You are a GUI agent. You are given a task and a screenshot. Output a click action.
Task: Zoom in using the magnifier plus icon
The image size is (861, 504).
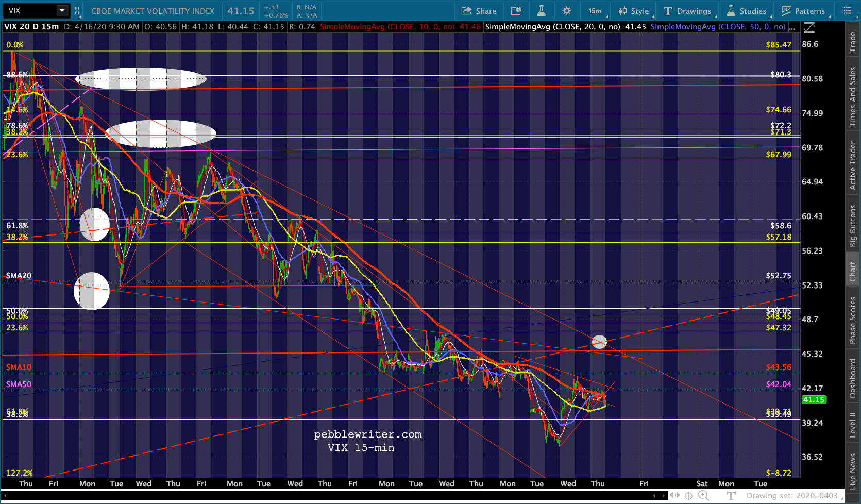pyautogui.click(x=703, y=496)
